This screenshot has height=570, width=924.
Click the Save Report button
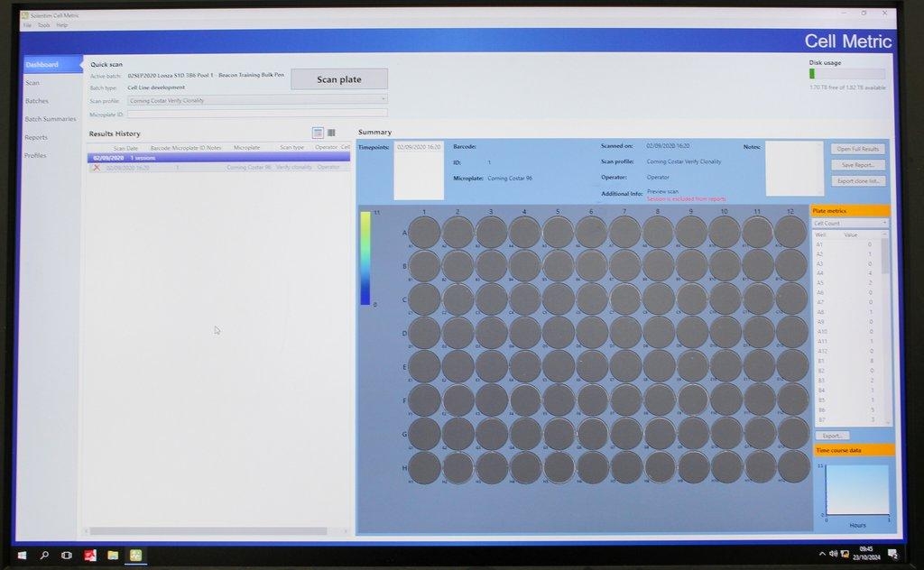coord(857,164)
